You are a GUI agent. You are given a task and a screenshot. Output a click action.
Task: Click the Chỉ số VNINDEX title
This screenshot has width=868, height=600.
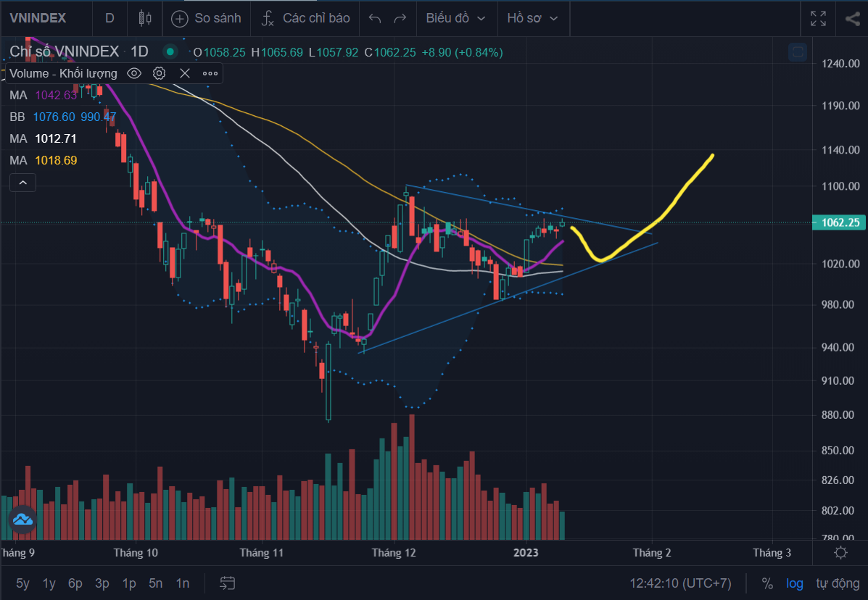coord(65,52)
